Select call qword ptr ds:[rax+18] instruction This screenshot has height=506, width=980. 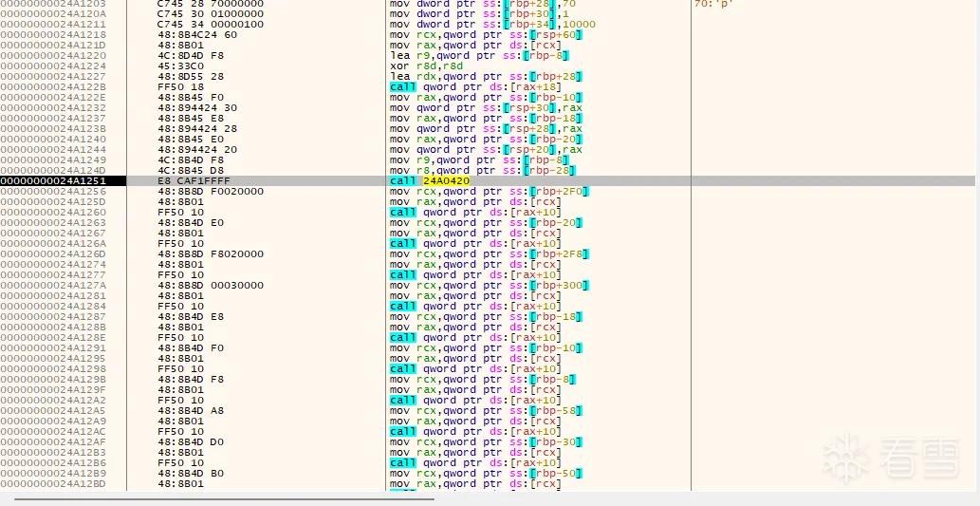[475, 87]
